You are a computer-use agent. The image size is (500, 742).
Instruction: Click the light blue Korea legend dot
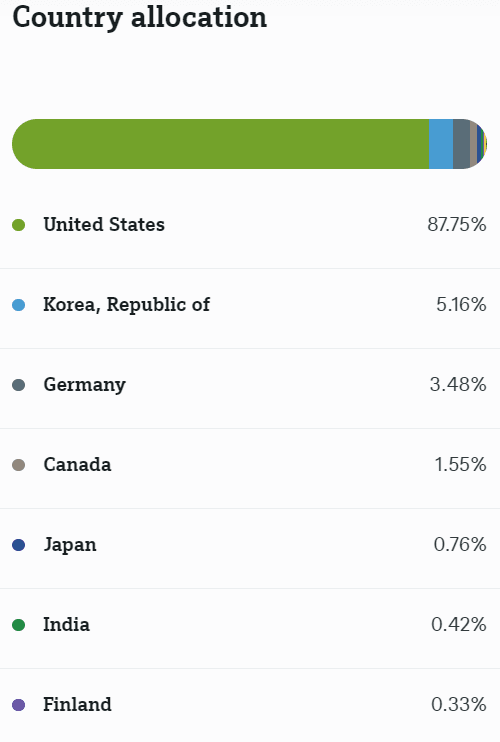point(18,305)
